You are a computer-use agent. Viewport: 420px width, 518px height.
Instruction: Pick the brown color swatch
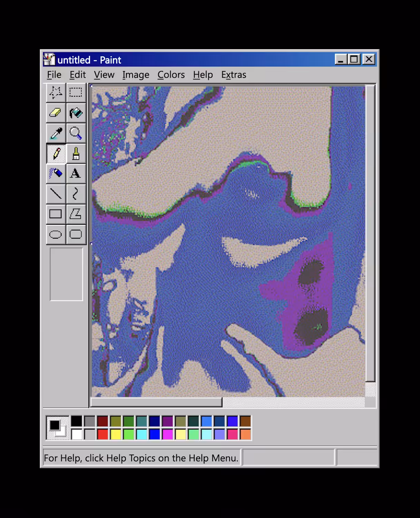pyautogui.click(x=245, y=421)
